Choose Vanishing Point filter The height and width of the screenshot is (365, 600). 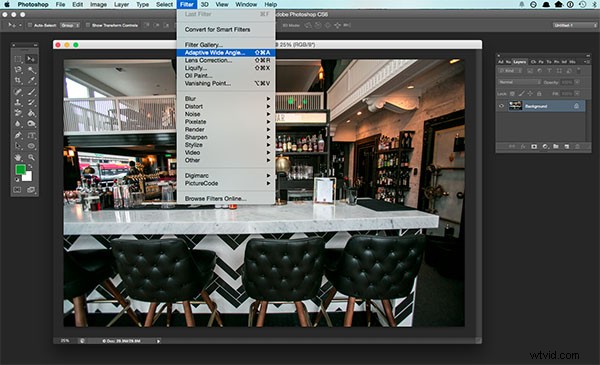click(226, 83)
